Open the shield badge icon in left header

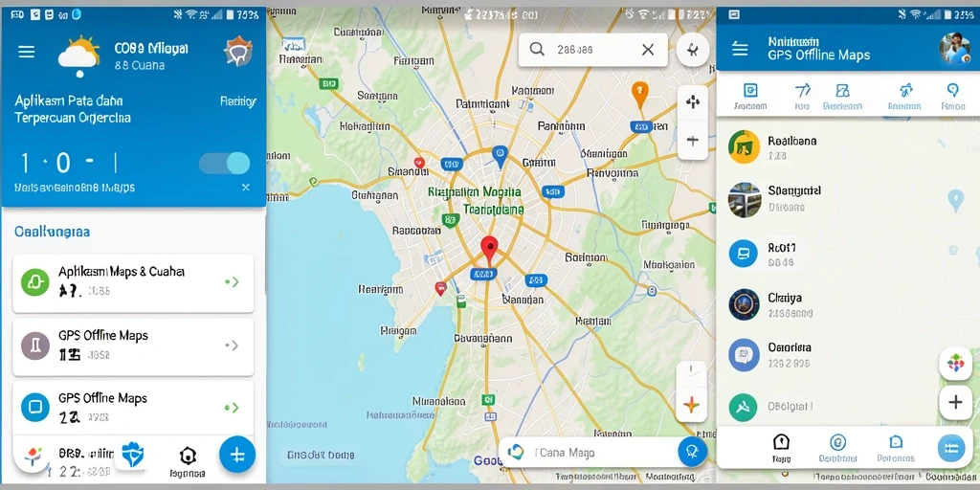[238, 52]
